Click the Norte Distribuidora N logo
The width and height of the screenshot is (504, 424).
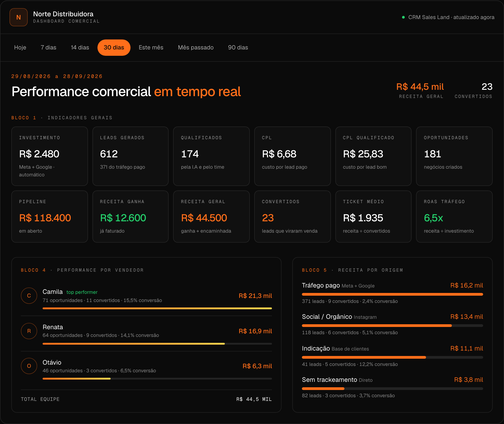click(19, 17)
